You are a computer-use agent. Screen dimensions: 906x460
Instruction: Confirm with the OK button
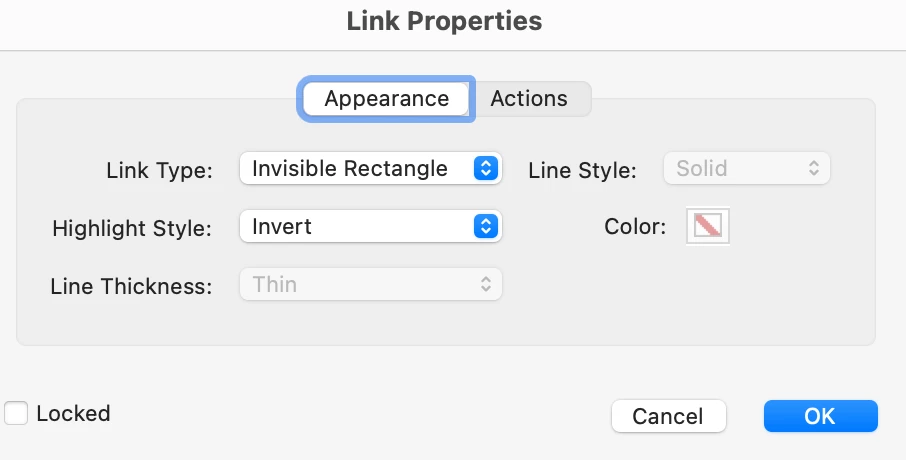[820, 416]
